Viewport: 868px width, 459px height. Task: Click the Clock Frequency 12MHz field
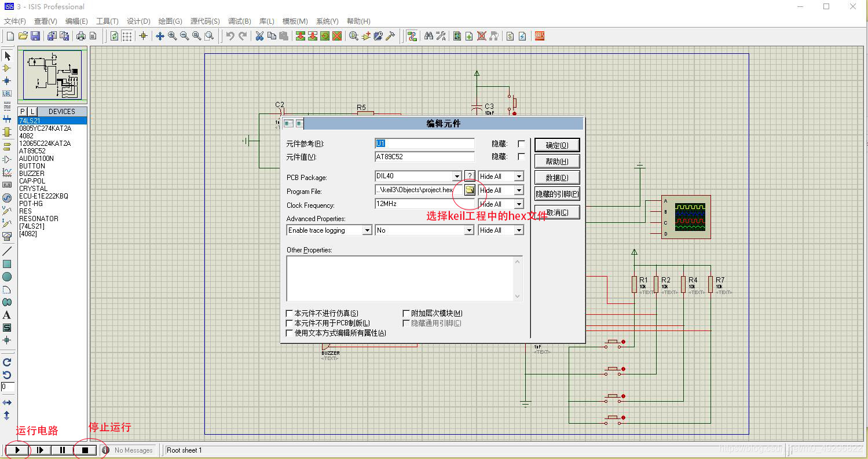(x=424, y=204)
